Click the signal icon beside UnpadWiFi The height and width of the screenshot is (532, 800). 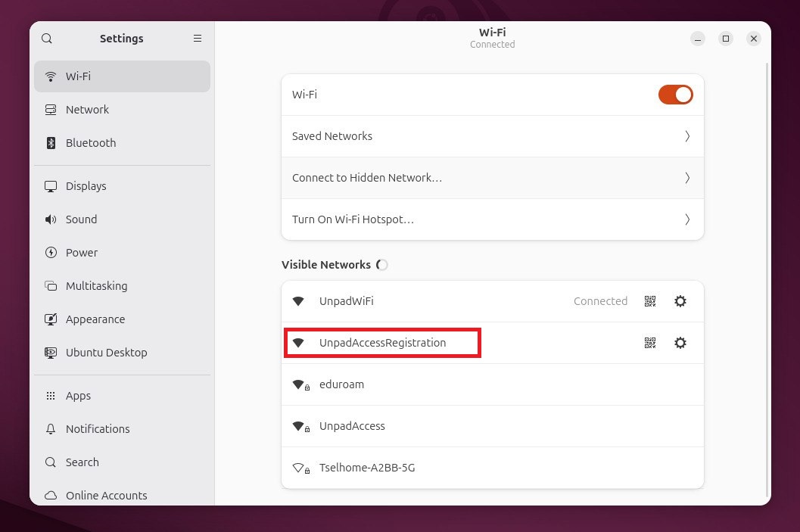[x=298, y=301]
